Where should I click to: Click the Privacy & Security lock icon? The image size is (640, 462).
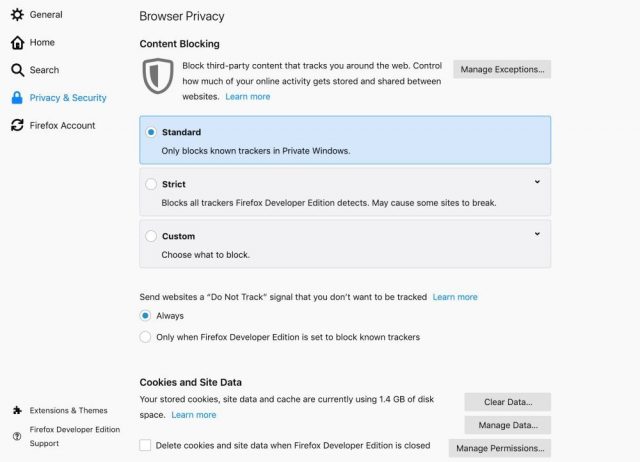click(x=17, y=98)
